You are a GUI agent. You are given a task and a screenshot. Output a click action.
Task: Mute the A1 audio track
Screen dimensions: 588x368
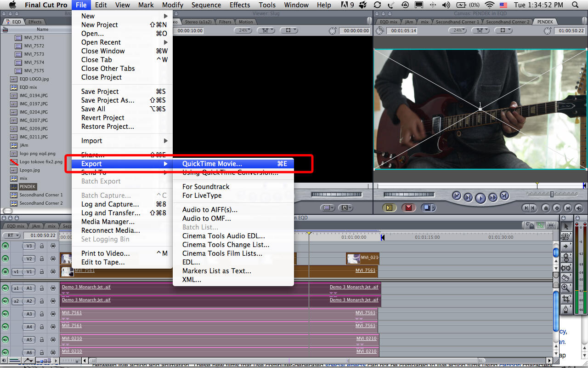6,288
